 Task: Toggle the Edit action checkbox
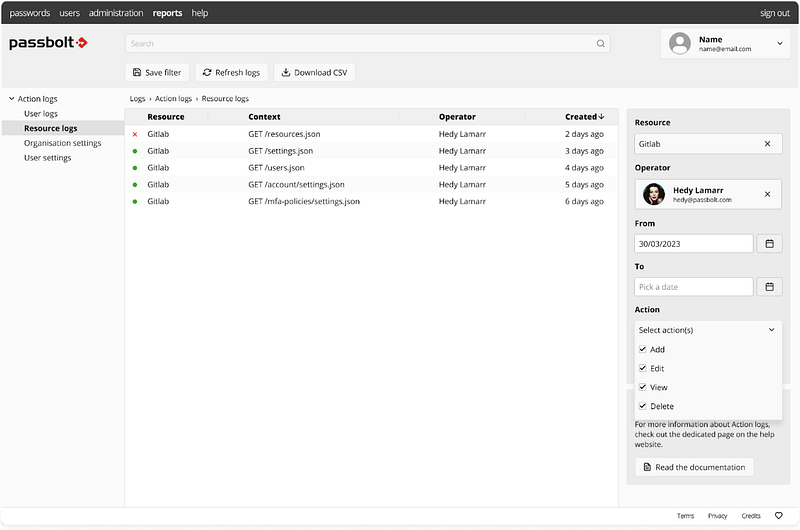pos(642,368)
